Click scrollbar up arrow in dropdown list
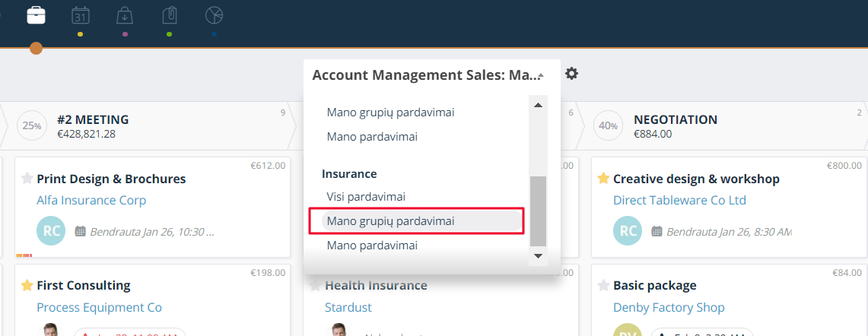 (538, 105)
